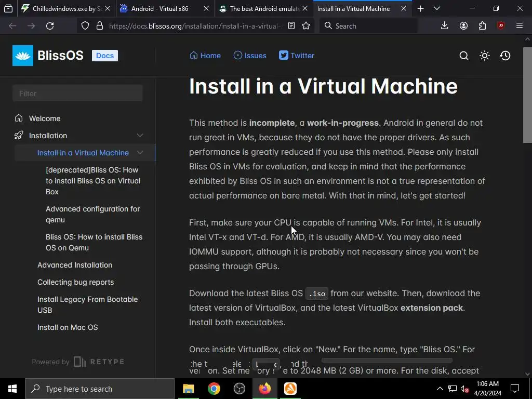The image size is (532, 399).
Task: Close The best Android emulator tab
Action: (304, 8)
